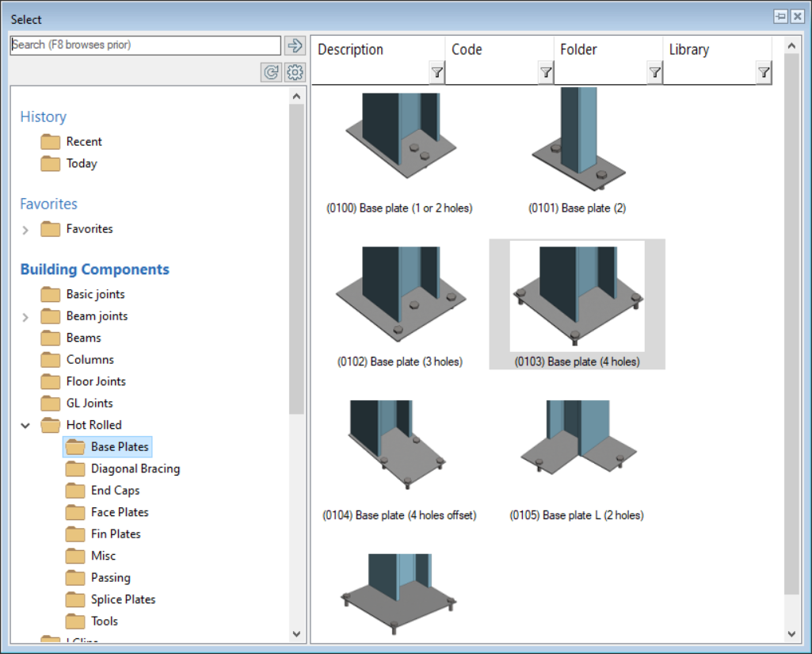Open the Recent history folder
Screen dimensions: 812x654
83,141
